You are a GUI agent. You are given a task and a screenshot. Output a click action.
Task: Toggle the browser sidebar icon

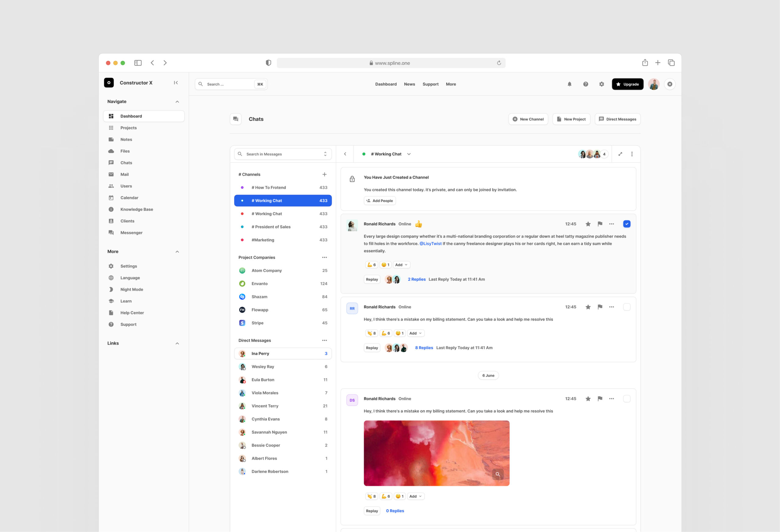coord(138,63)
